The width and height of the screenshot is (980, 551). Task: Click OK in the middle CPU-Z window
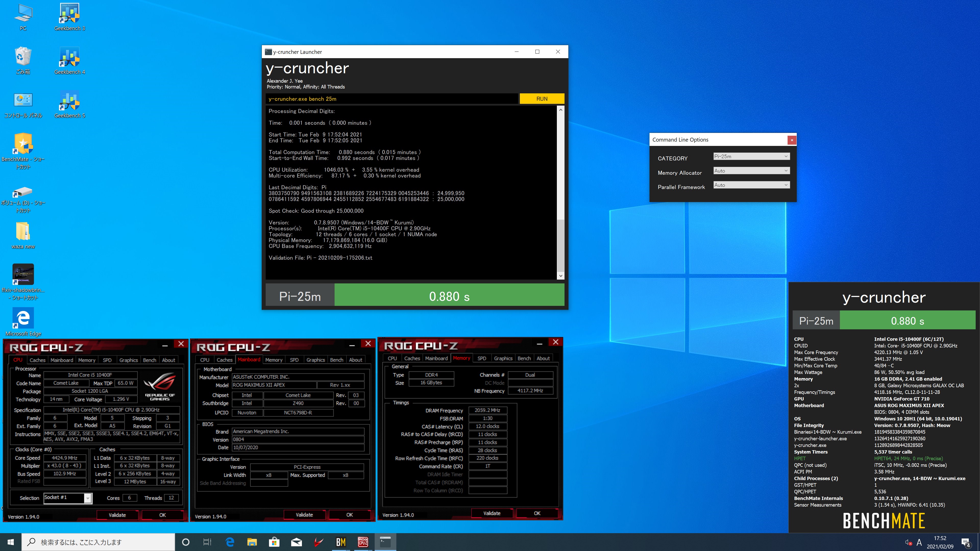point(350,515)
